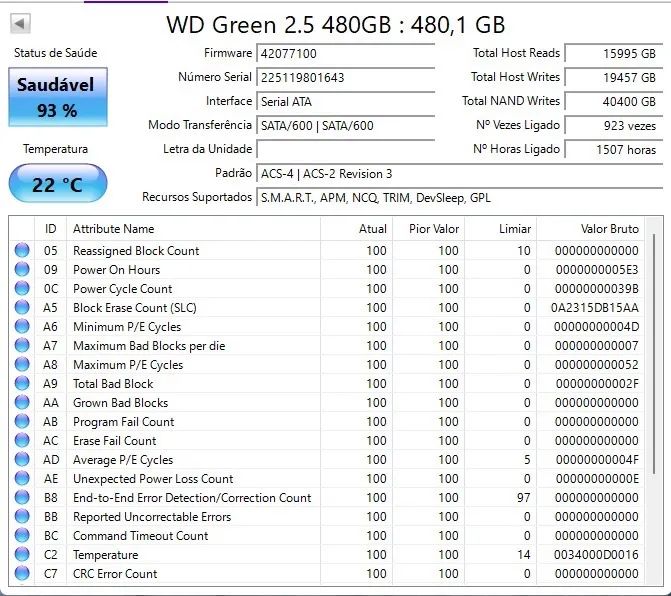Click threshold value 5 for Average P/E Cycles
Viewport: 671px width, 596px height.
tap(527, 460)
